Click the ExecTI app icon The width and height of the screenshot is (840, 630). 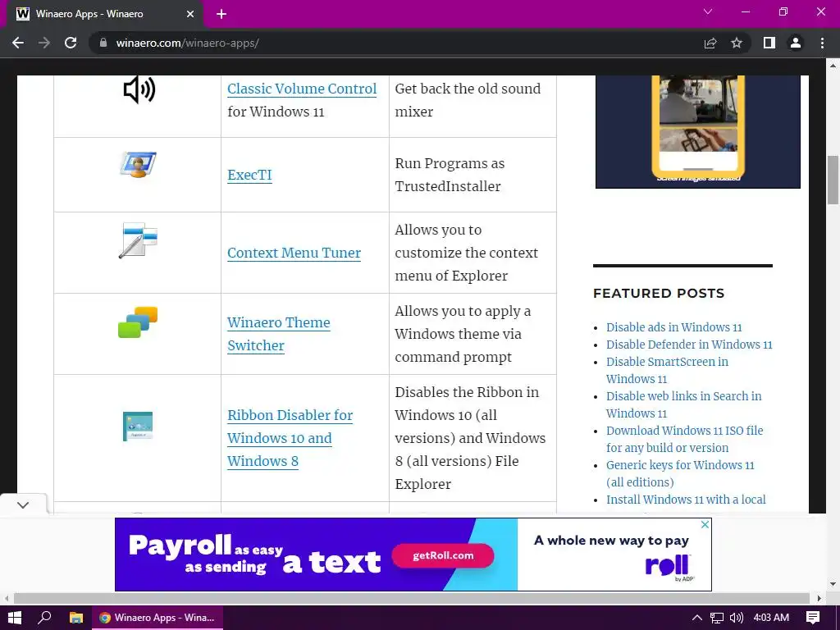[138, 164]
